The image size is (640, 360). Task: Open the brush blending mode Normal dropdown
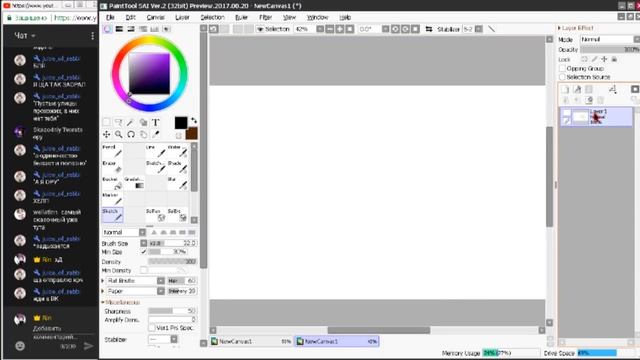point(142,232)
